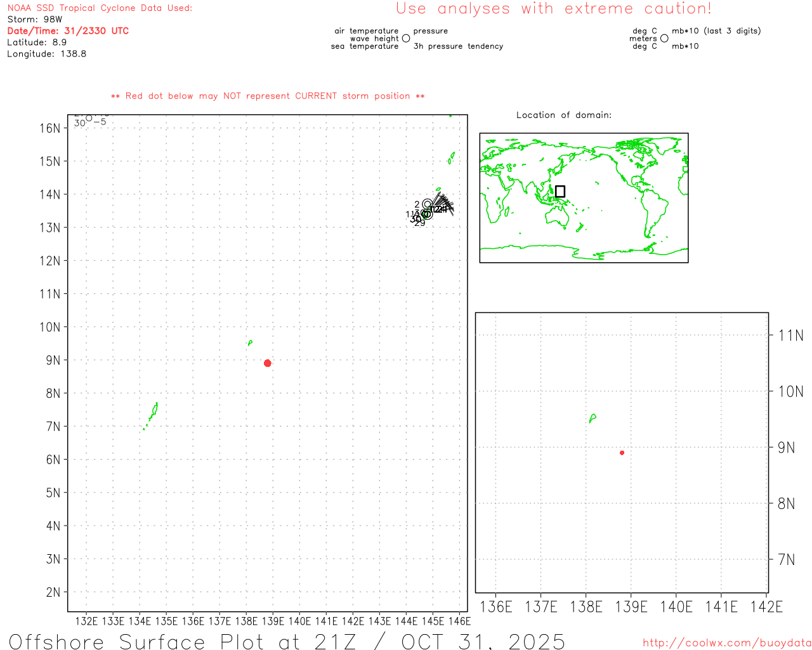The width and height of the screenshot is (812, 650).
Task: Click the '135E' longitude label
Action: click(166, 621)
